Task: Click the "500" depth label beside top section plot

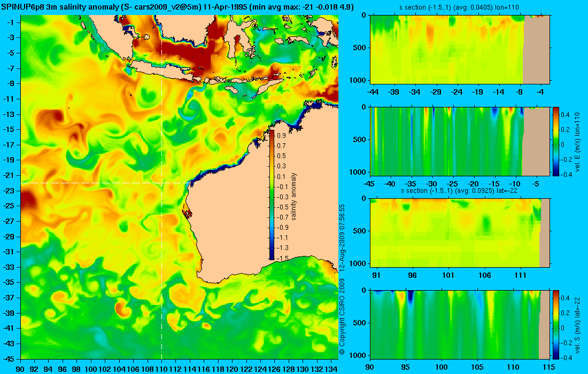Action: pyautogui.click(x=360, y=48)
